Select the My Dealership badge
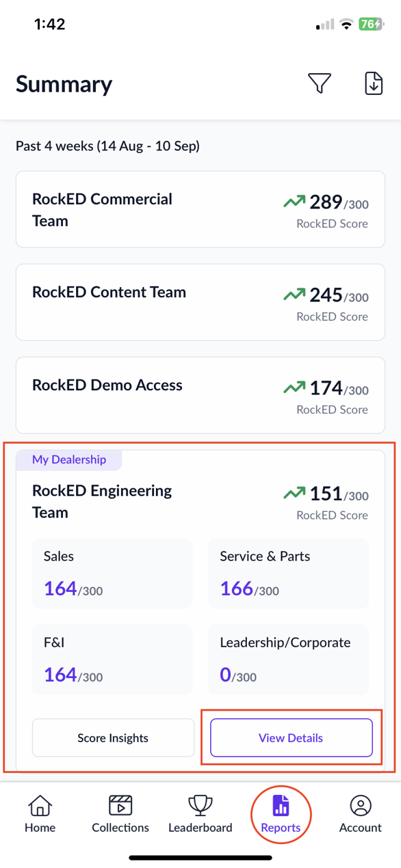The image size is (401, 868). click(68, 460)
